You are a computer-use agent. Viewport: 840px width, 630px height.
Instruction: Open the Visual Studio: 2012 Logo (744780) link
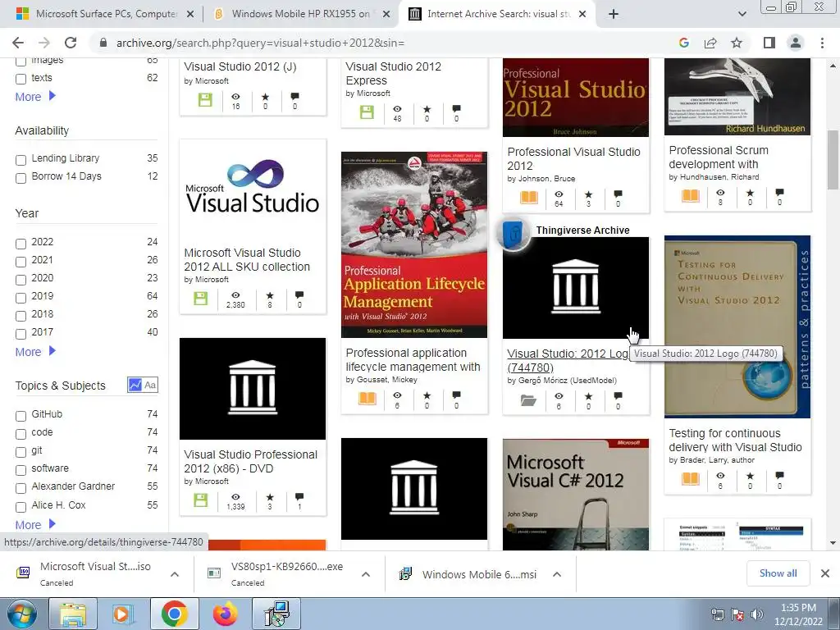(x=568, y=361)
